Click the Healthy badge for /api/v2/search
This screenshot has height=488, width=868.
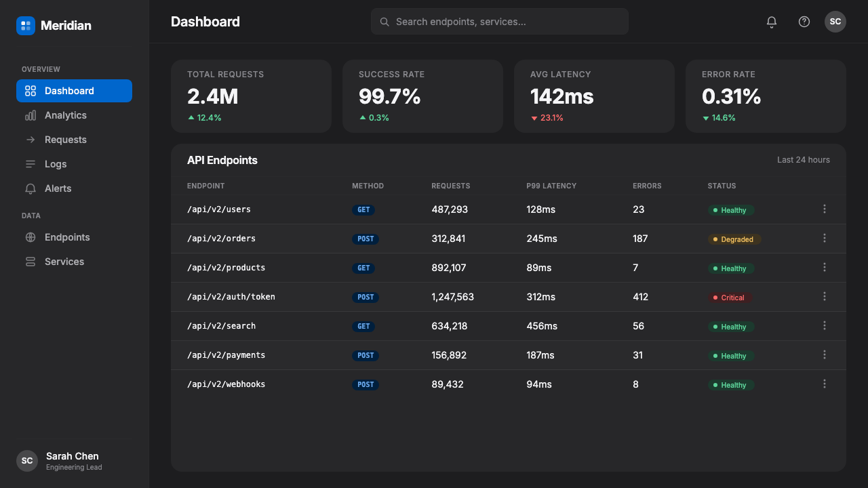[x=731, y=327]
